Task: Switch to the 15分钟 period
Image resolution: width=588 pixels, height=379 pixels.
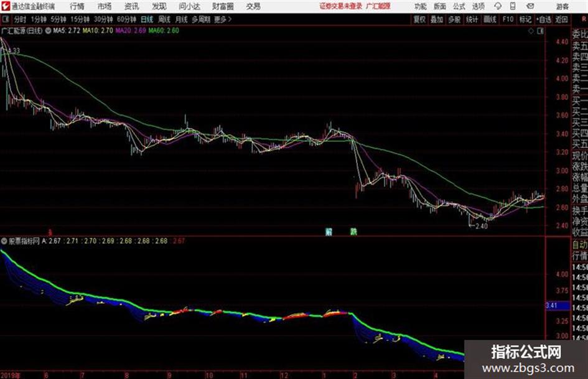Action: [x=80, y=19]
